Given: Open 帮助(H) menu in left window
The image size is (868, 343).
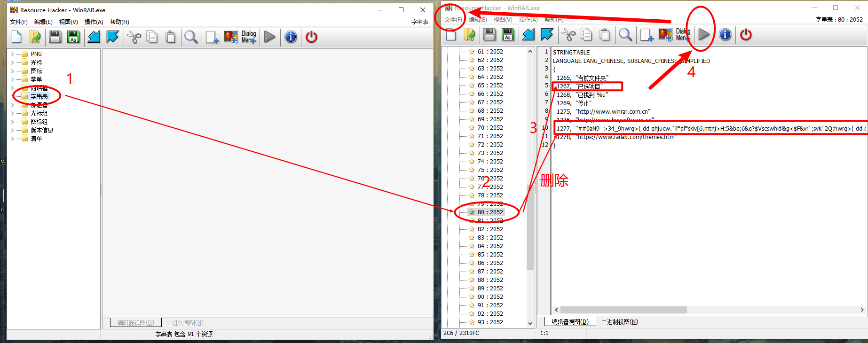Looking at the screenshot, I should 119,22.
